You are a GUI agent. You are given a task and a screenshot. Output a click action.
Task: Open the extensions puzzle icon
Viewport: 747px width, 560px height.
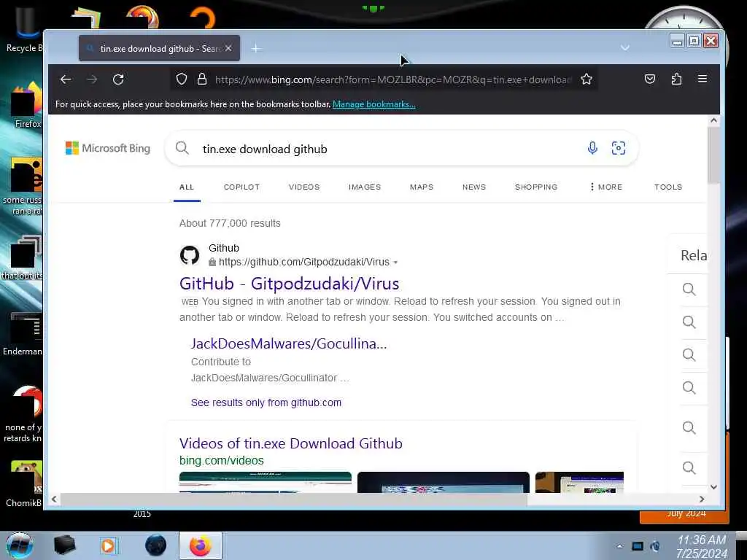point(676,79)
